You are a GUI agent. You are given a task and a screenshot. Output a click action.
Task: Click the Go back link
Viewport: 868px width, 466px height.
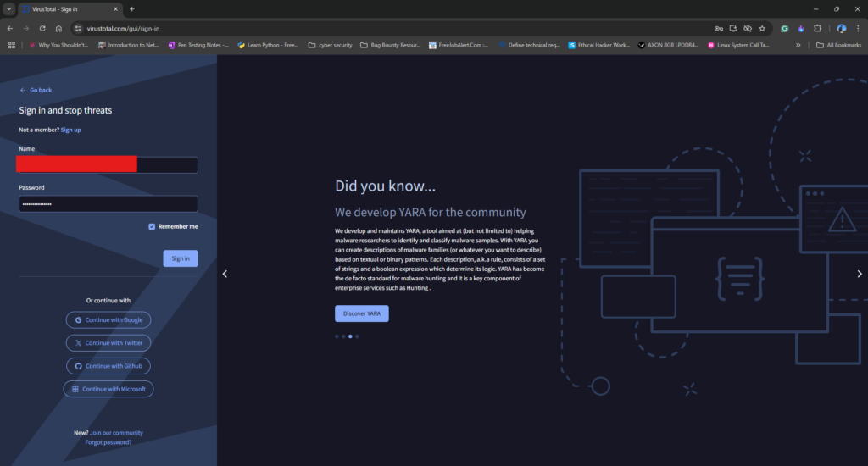tap(36, 90)
